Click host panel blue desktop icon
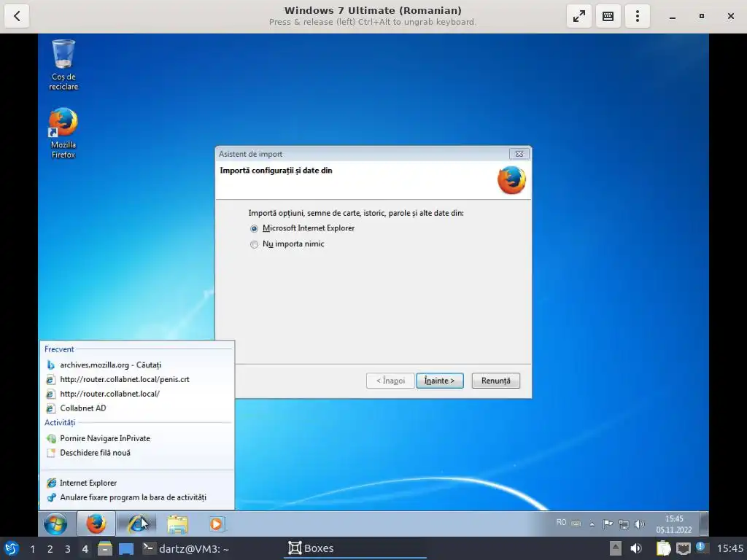Viewport: 747px width, 560px height. pyautogui.click(x=126, y=548)
